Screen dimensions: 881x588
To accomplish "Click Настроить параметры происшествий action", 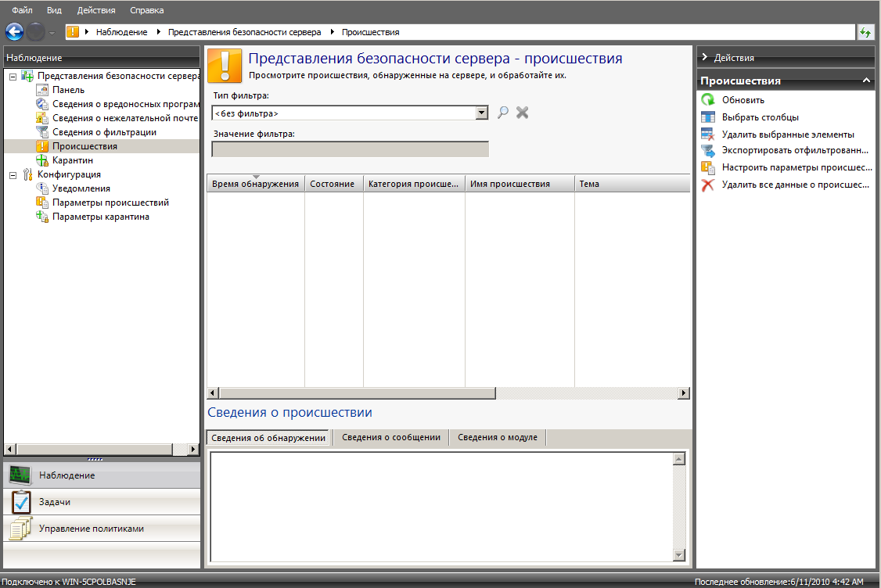I will pyautogui.click(x=796, y=167).
